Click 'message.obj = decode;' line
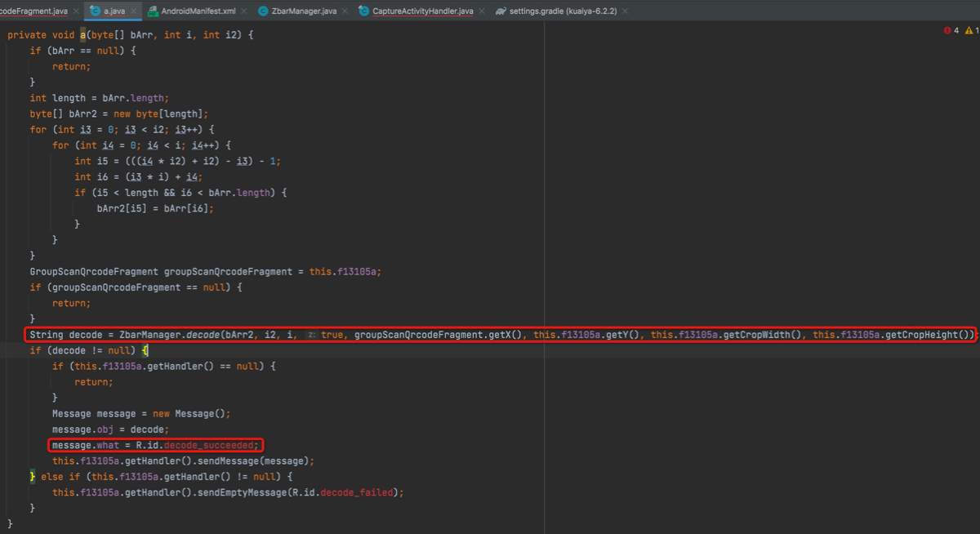Screen dimensions: 980x534 pyautogui.click(x=110, y=429)
